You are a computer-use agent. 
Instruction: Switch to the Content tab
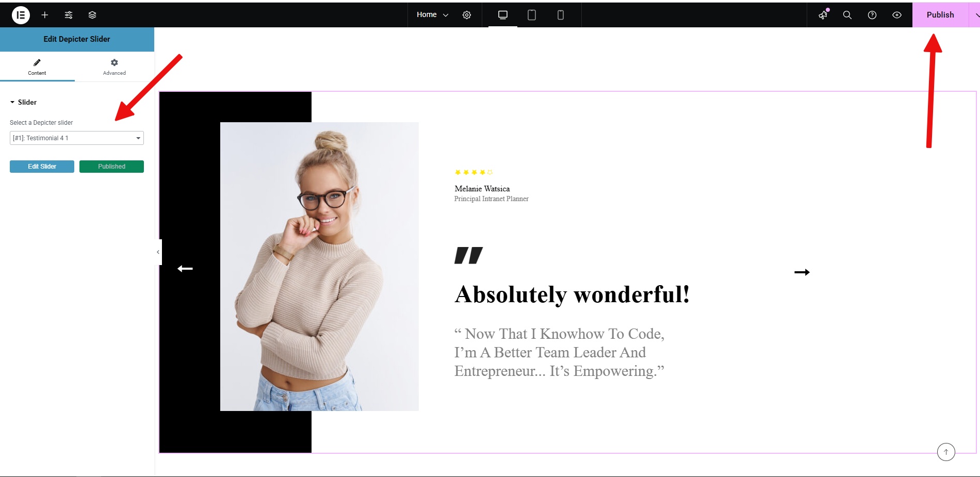(x=37, y=67)
